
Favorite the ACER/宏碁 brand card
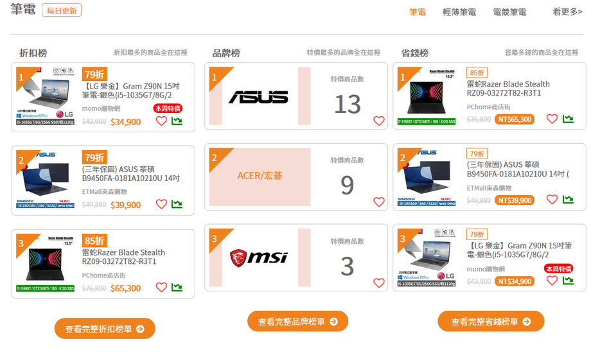point(379,202)
